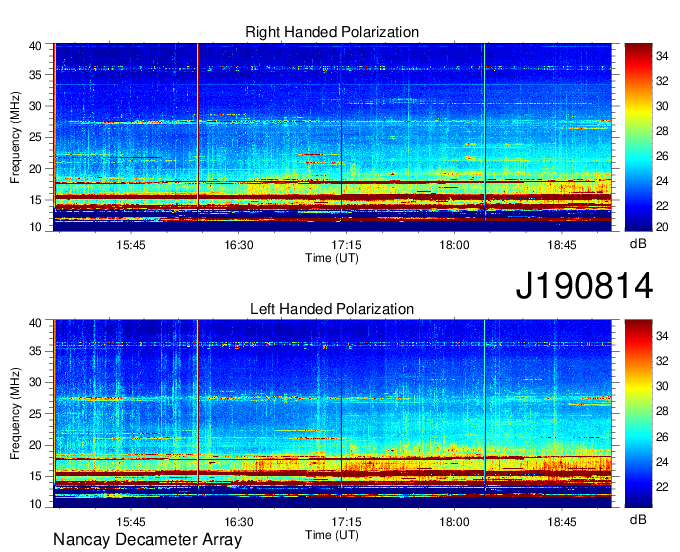Click the 15:45 tick under Right Handed plot

(x=131, y=245)
